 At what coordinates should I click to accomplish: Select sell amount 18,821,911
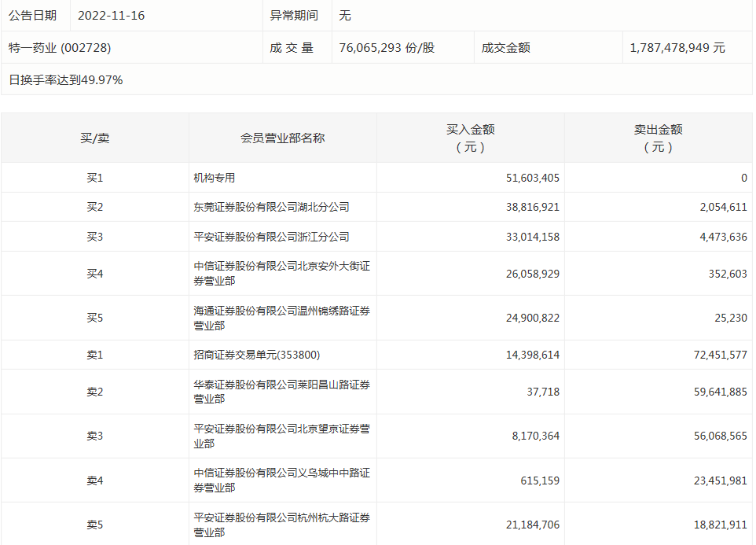[x=721, y=525]
